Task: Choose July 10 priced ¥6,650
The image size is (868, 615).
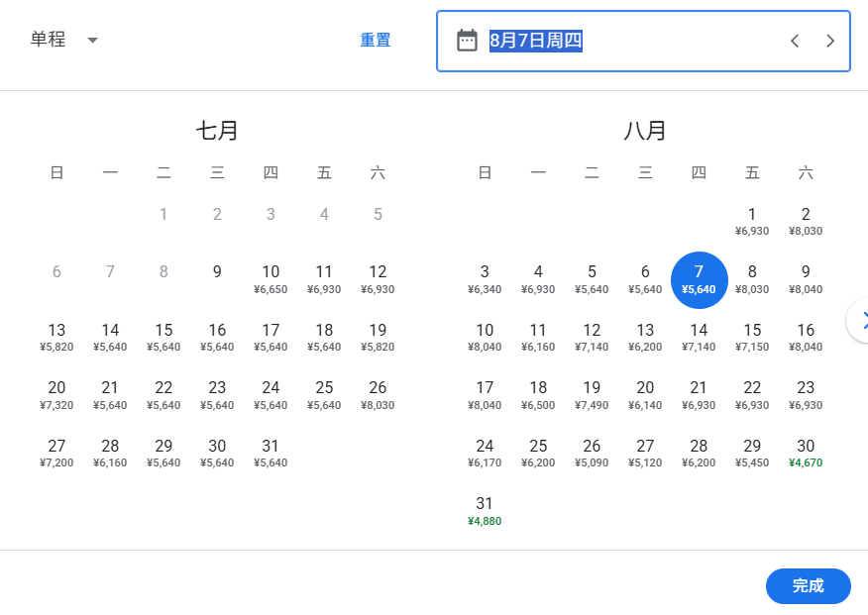Action: [x=271, y=279]
